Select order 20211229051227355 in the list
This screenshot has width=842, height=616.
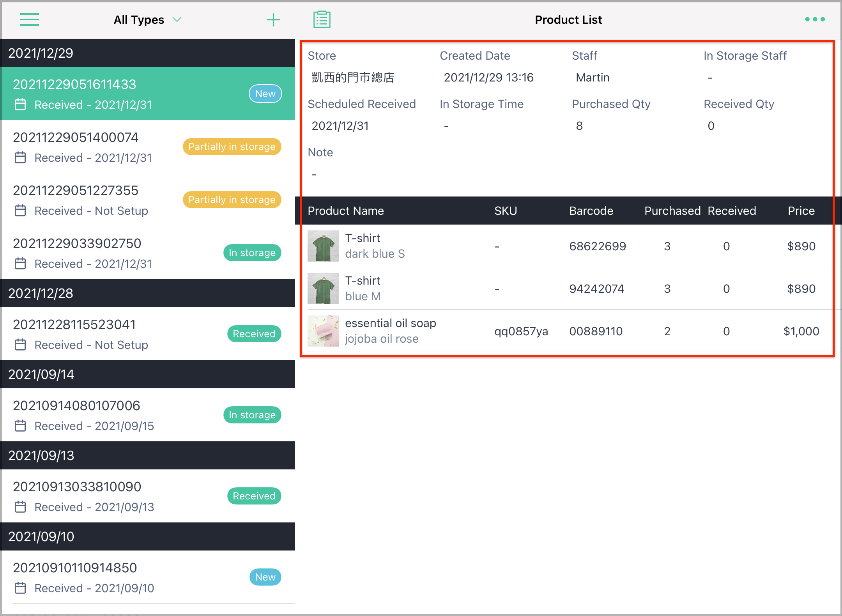coord(148,200)
